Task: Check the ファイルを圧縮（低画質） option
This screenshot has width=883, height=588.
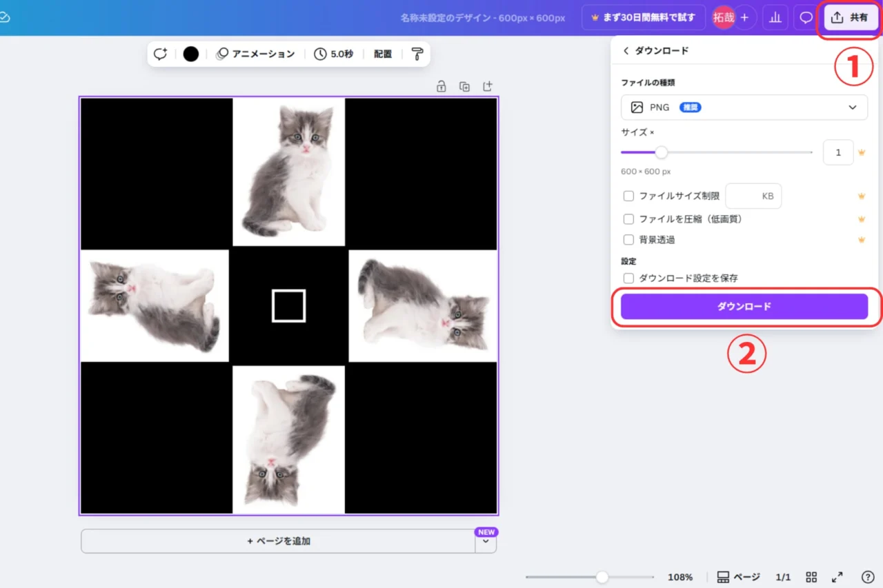Action: coord(628,219)
